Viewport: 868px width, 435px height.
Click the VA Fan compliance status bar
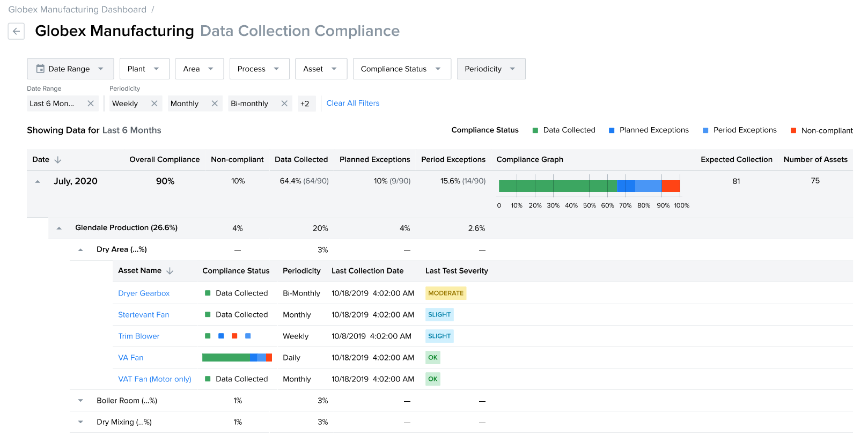pyautogui.click(x=237, y=358)
